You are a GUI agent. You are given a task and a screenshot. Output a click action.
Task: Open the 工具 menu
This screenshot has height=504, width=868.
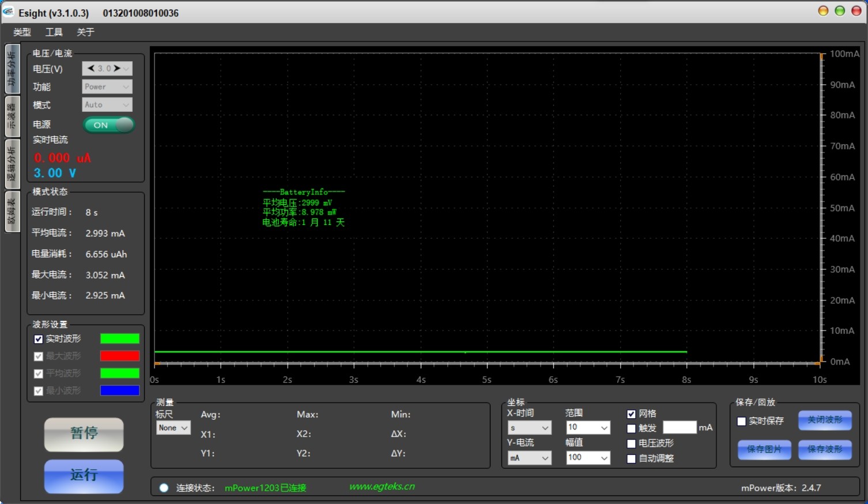pos(54,32)
